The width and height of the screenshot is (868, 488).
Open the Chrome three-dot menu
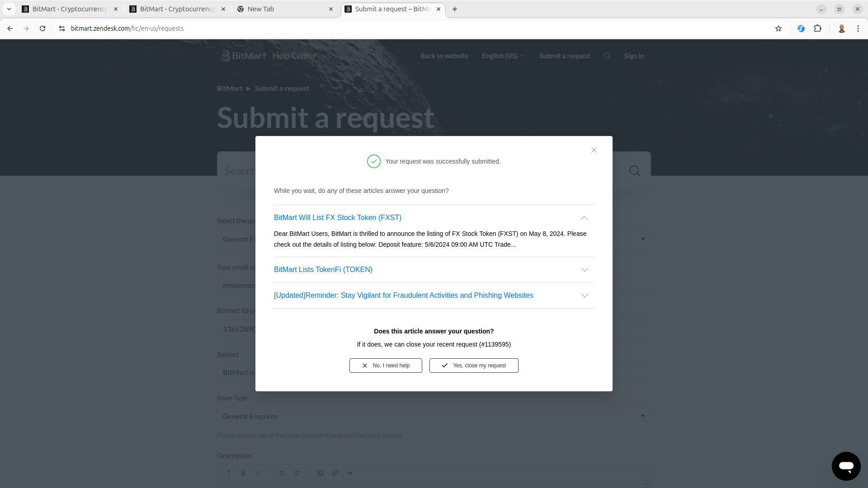858,28
